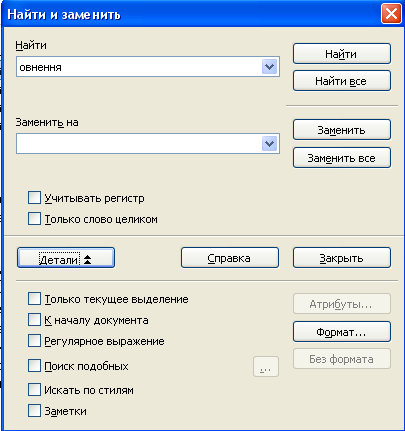Click into the Заменить на text field
405x431 pixels.
(139, 144)
